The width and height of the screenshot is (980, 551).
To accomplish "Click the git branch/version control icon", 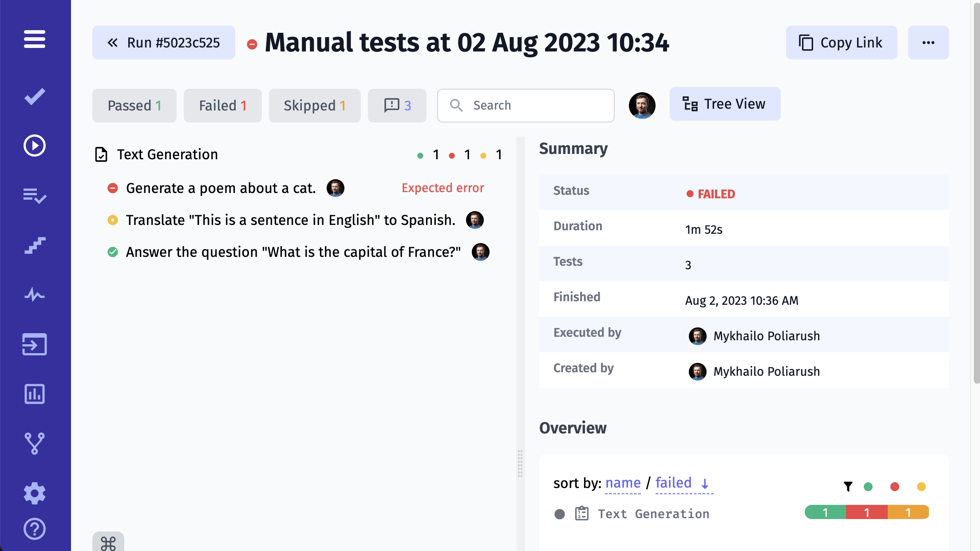I will [x=35, y=443].
